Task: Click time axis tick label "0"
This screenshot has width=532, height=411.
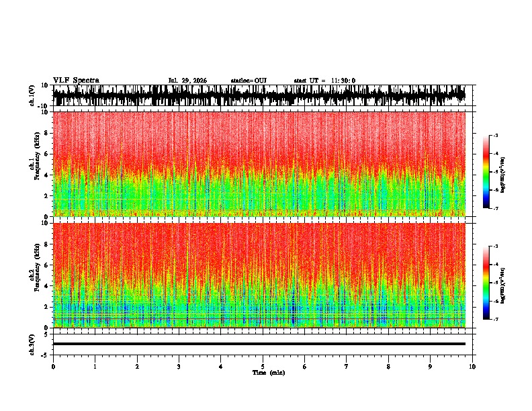Action: coord(53,367)
